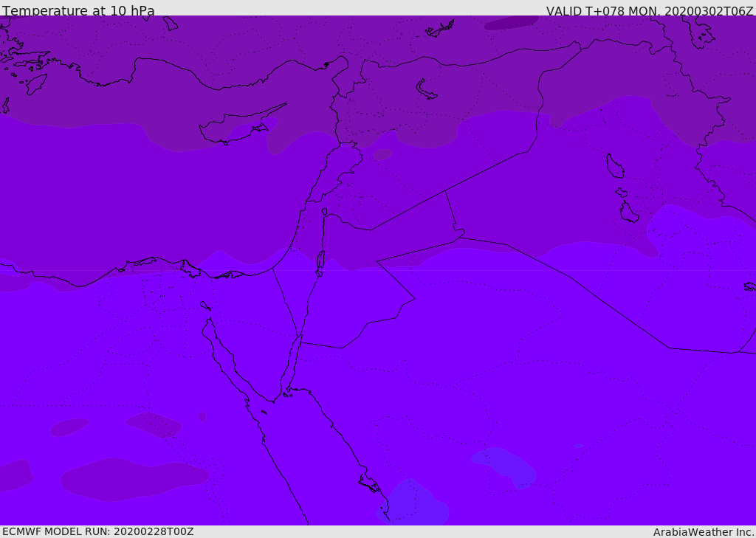
Task: Click the 'VALID T+078 MON. 20200302T06Z' timestamp text
Action: tap(650, 10)
